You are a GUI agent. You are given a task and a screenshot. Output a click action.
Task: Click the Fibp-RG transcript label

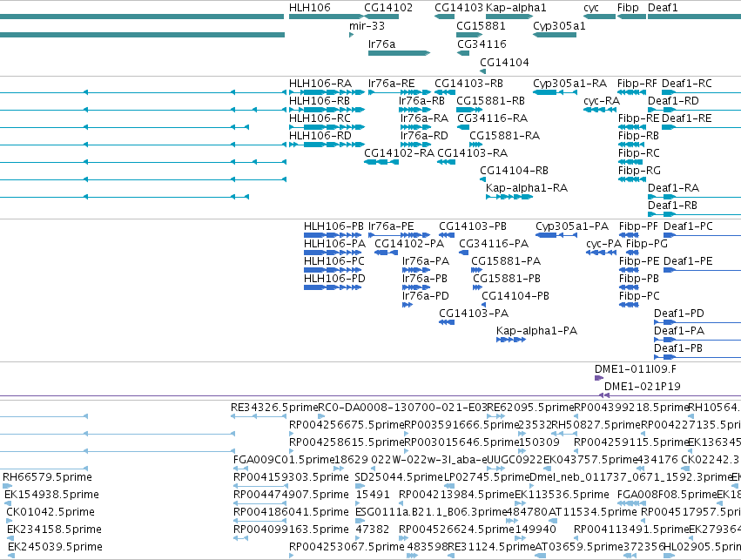click(639, 171)
